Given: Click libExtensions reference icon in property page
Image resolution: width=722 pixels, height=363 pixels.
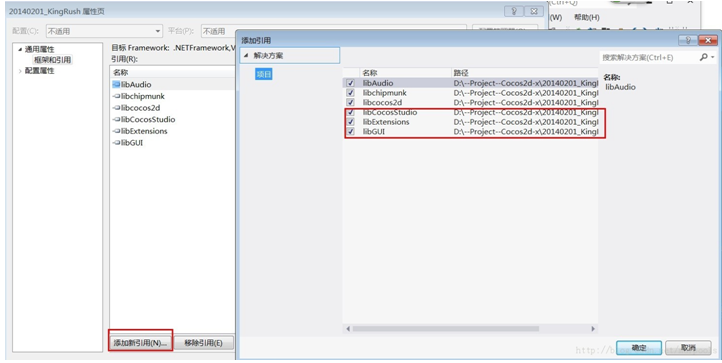Looking at the screenshot, I should (x=116, y=131).
